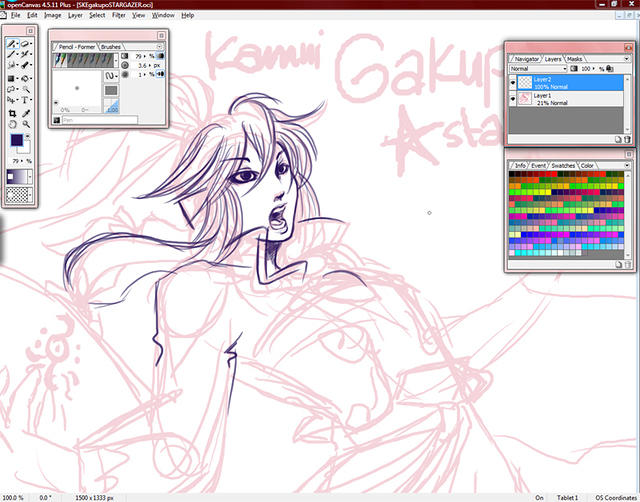640x502 pixels.
Task: Open the View menu
Action: (x=138, y=15)
